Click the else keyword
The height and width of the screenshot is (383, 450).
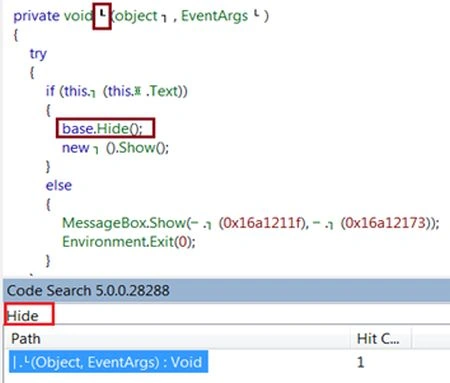tap(59, 185)
